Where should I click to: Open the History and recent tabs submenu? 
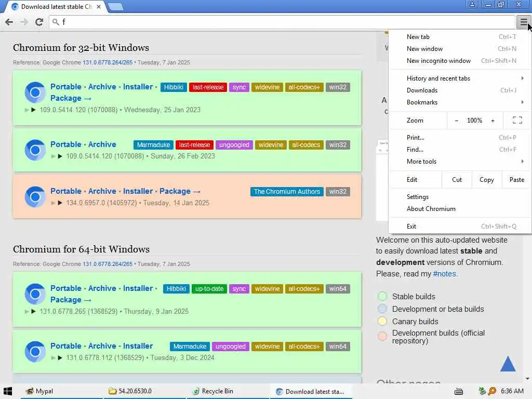pyautogui.click(x=460, y=78)
